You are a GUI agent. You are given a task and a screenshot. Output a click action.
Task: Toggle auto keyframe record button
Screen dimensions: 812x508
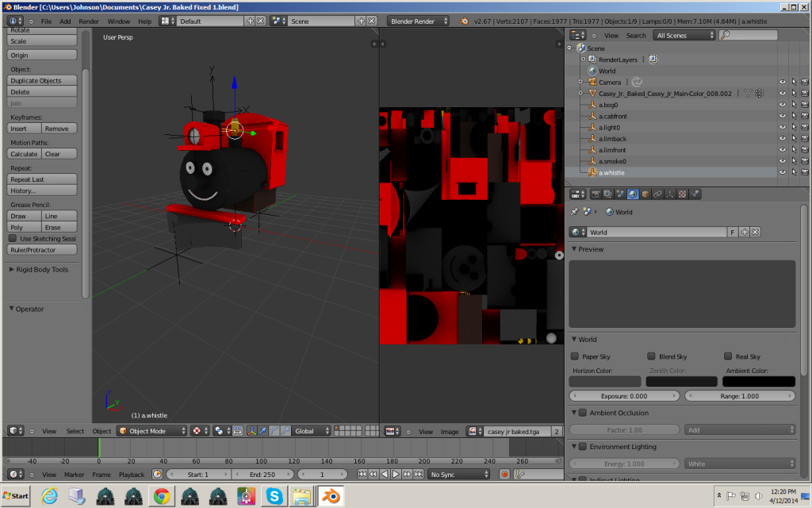click(504, 475)
